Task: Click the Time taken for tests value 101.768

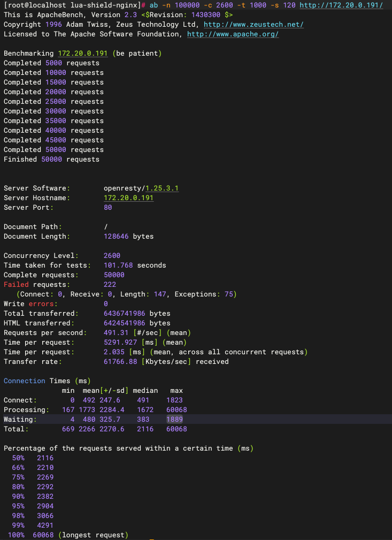Action: pyautogui.click(x=118, y=265)
